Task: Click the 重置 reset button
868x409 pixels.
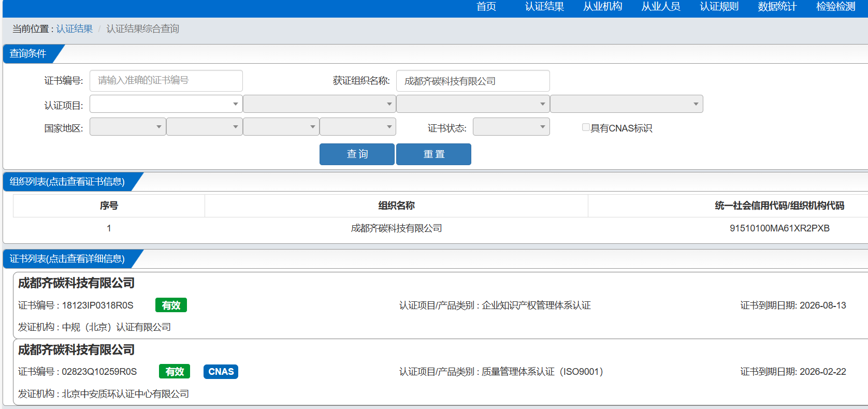Action: 433,154
